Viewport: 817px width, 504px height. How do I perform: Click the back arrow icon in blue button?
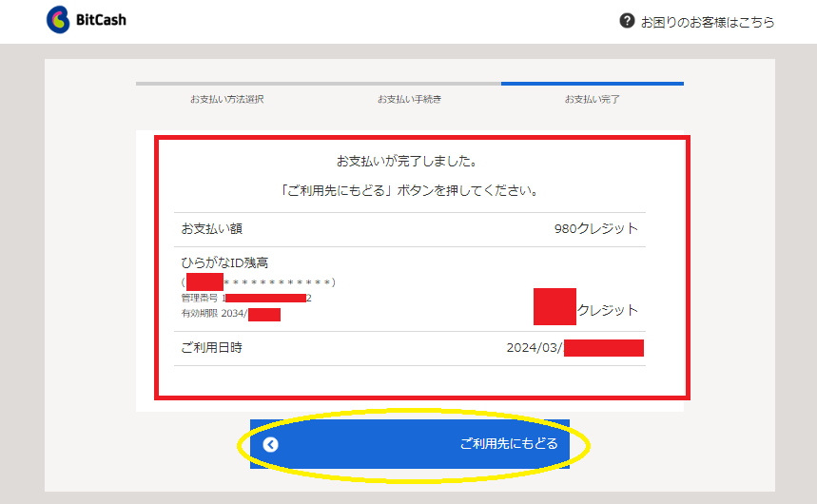click(x=270, y=444)
